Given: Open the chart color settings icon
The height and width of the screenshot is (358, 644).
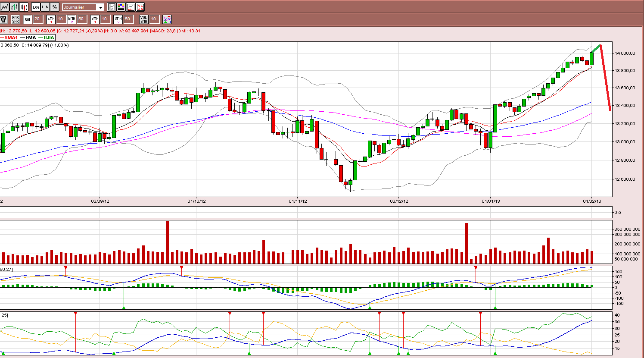Looking at the screenshot, I should tap(121, 7).
